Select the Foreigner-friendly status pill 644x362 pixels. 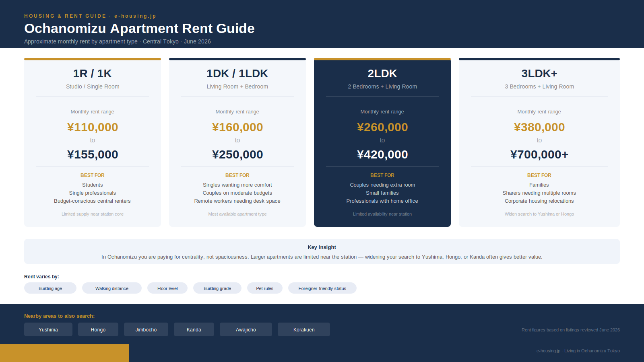(x=322, y=288)
